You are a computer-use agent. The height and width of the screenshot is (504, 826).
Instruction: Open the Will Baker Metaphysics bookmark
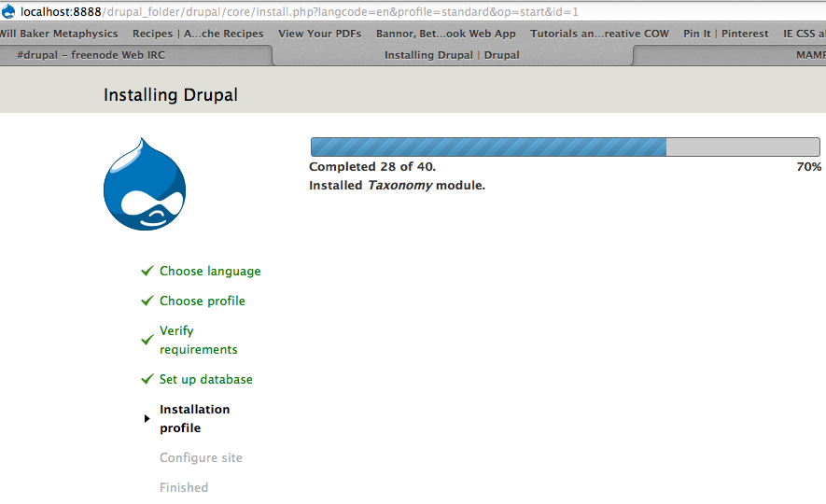coord(59,34)
